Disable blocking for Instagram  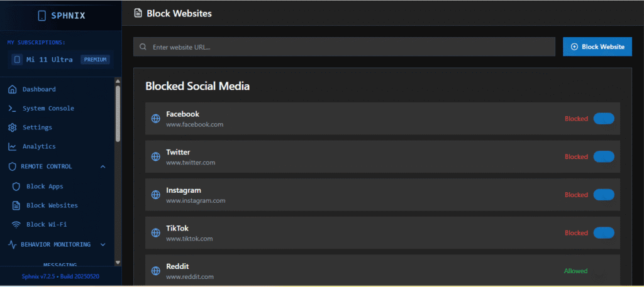(604, 195)
